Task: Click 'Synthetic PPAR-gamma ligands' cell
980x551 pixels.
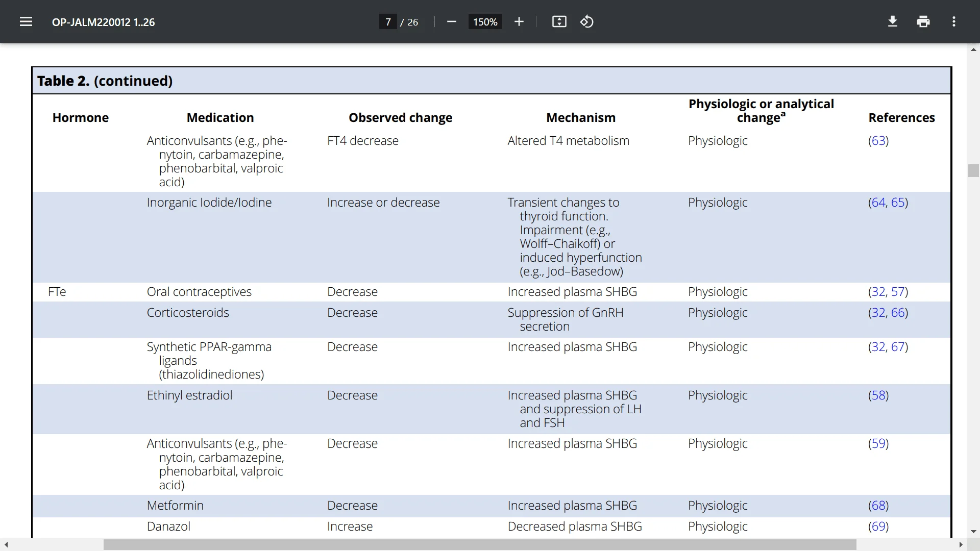Action: tap(209, 361)
